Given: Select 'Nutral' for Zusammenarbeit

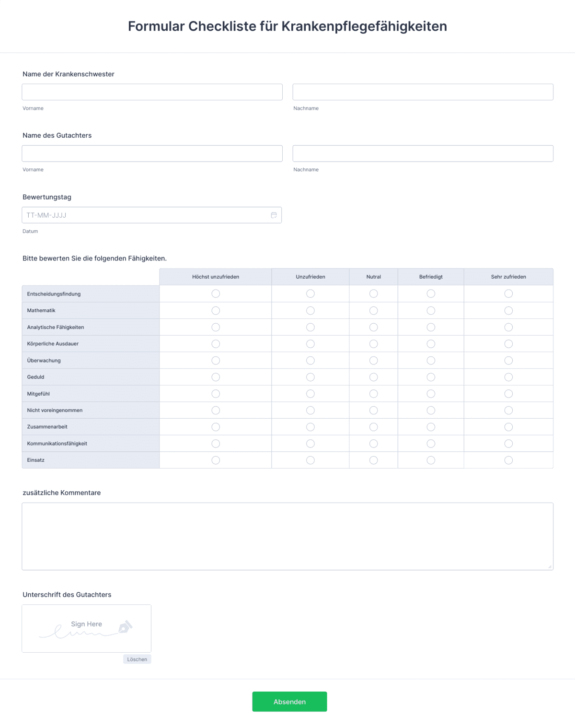Looking at the screenshot, I should tap(373, 427).
